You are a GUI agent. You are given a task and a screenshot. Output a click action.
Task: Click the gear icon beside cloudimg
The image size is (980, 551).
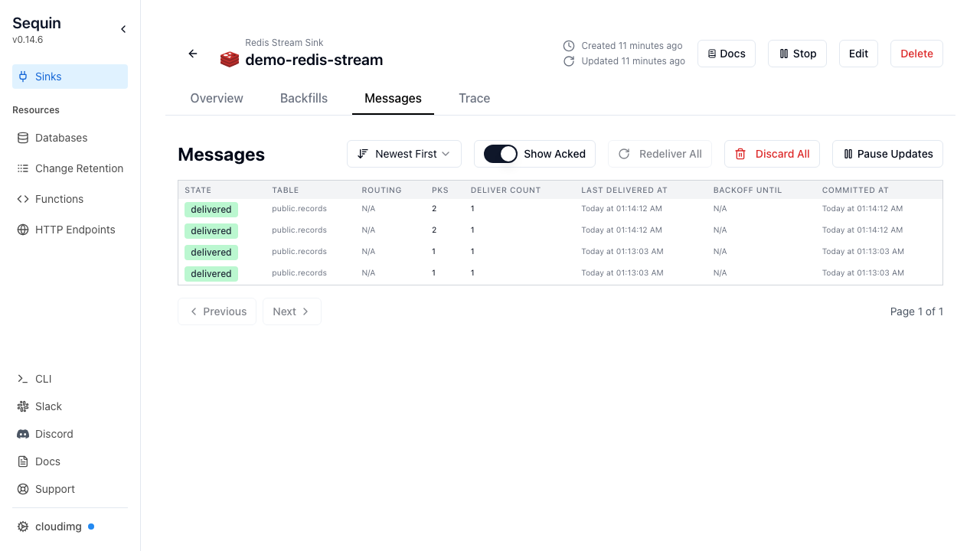coord(23,527)
